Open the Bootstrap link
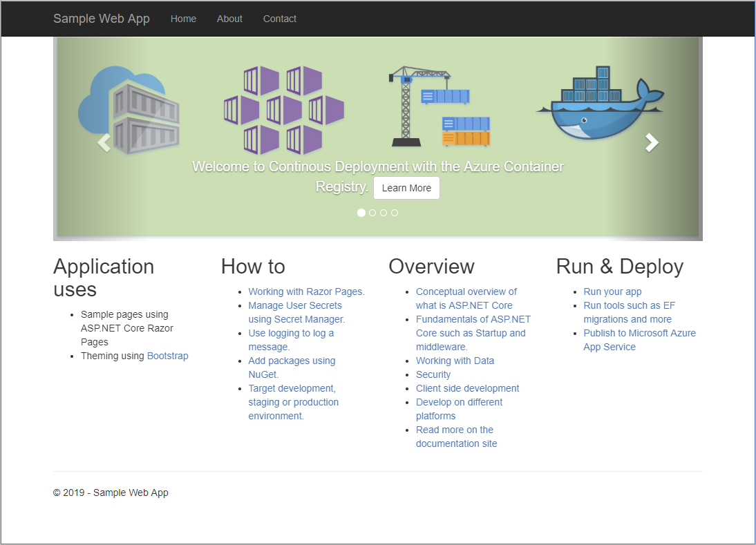This screenshot has height=545, width=756. 168,356
